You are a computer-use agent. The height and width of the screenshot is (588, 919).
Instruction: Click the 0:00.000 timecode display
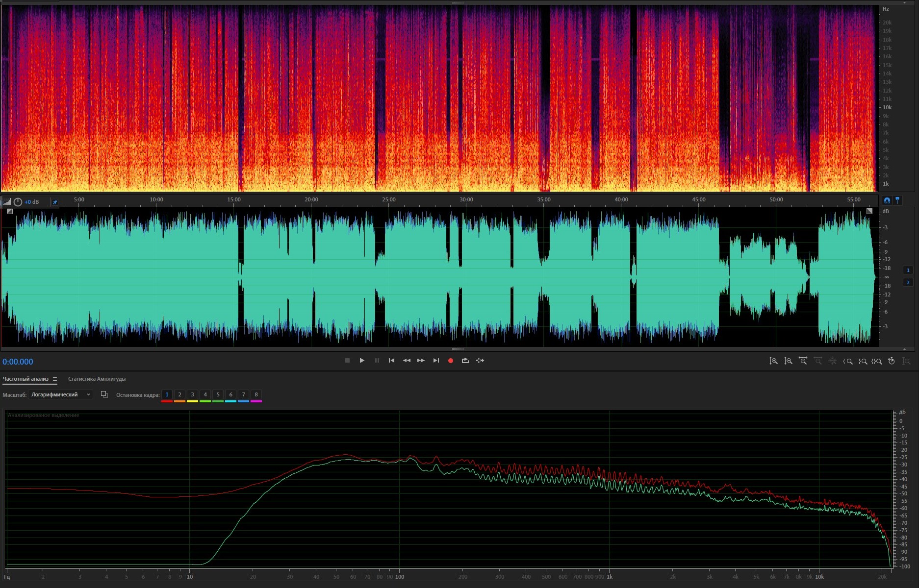click(18, 362)
